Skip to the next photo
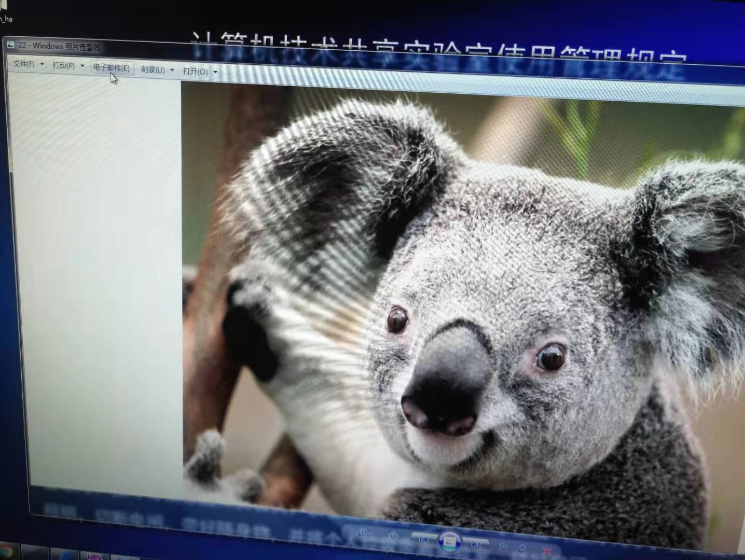Screen dimensions: 745x560 [x=475, y=544]
